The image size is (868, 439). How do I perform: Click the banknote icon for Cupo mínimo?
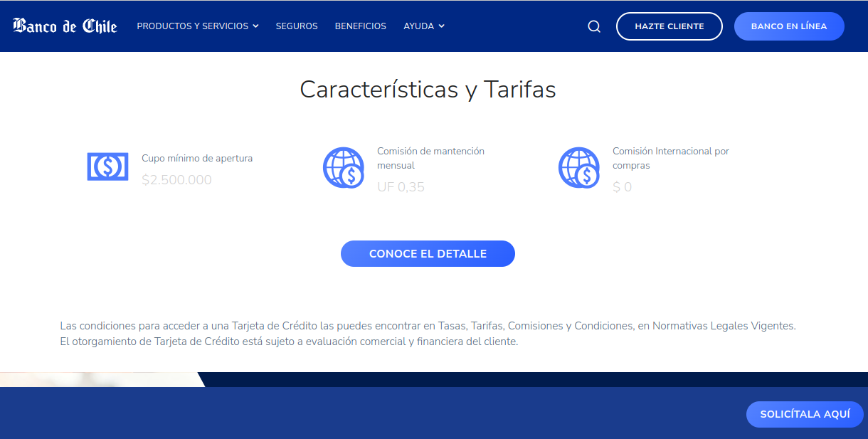pos(107,166)
